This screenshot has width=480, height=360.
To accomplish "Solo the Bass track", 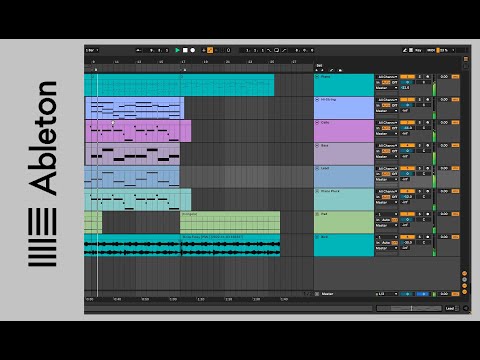I will click(420, 146).
